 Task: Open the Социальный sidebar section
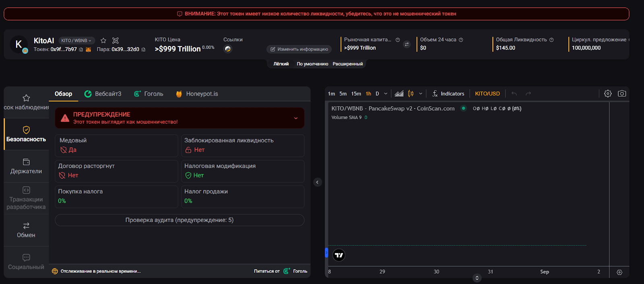pos(26,262)
